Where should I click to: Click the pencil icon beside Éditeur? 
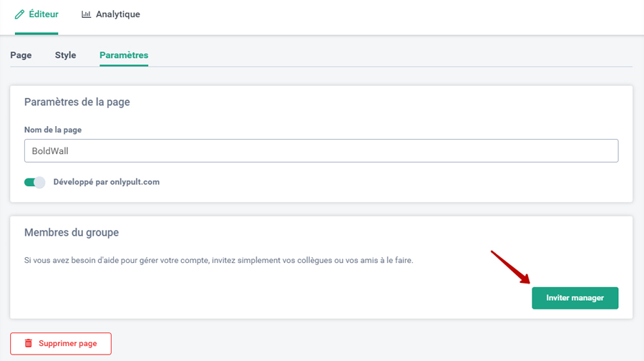(19, 14)
